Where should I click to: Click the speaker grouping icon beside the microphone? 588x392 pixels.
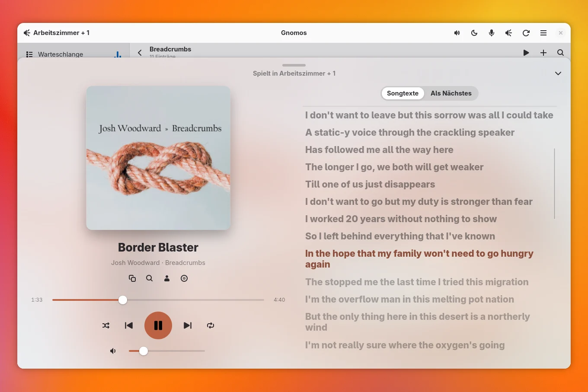509,33
